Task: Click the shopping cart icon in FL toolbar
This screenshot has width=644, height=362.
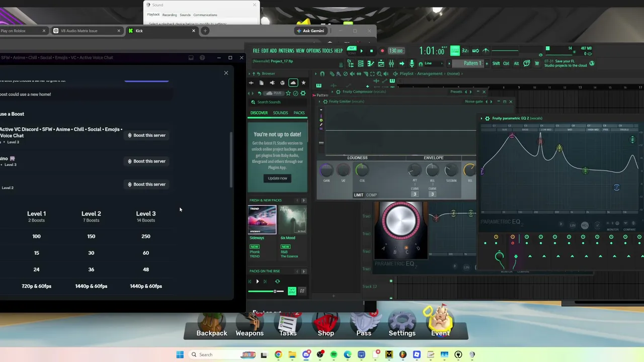Action: (537, 63)
